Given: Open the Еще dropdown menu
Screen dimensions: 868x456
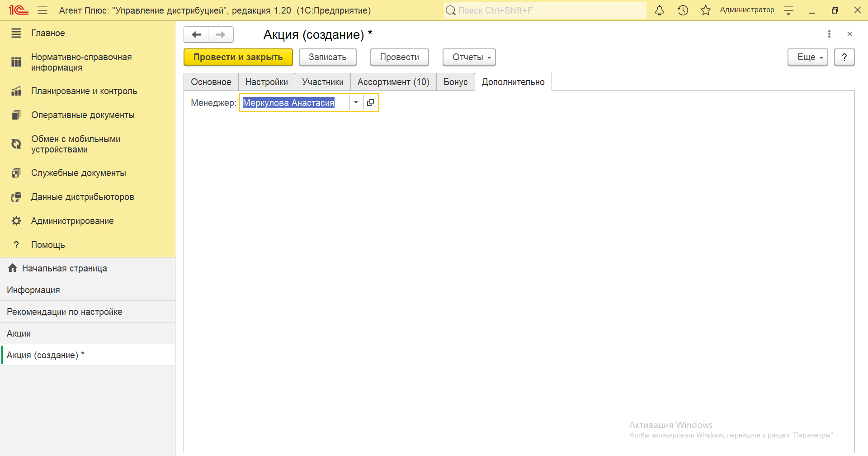Looking at the screenshot, I should [x=808, y=57].
